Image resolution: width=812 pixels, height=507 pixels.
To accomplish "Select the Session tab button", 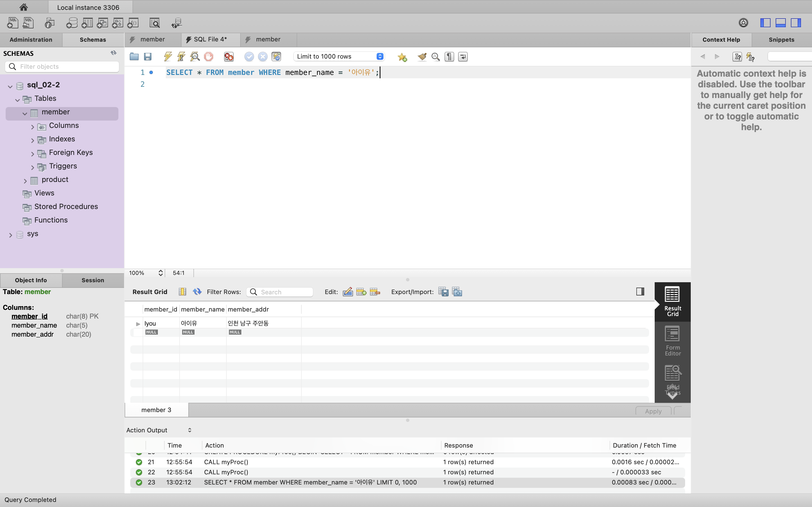I will pos(92,280).
